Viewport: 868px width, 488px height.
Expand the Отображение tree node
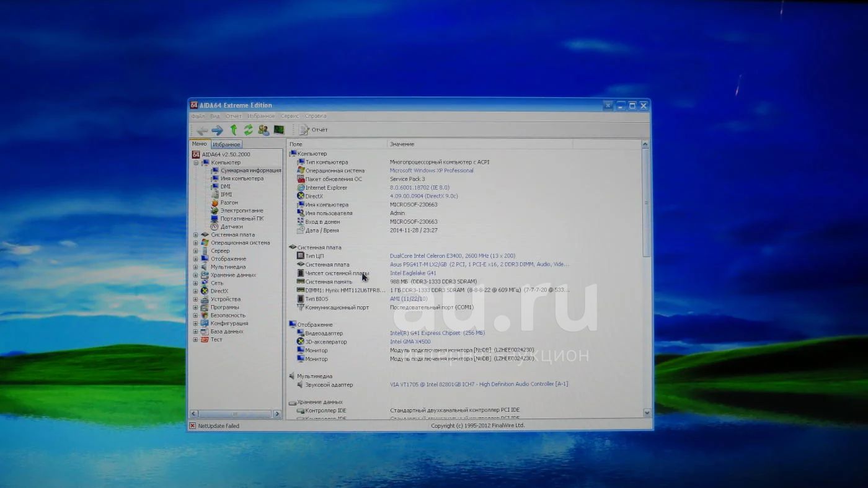[196, 259]
